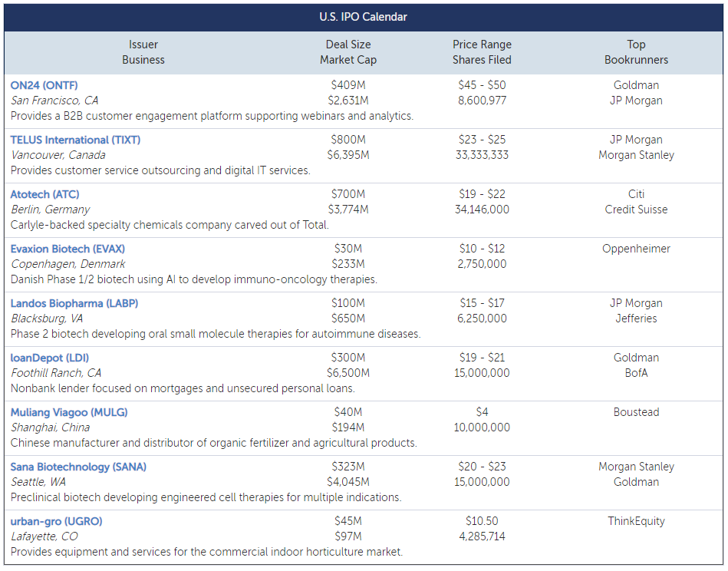Select shares filed 4,285,714

(482, 536)
